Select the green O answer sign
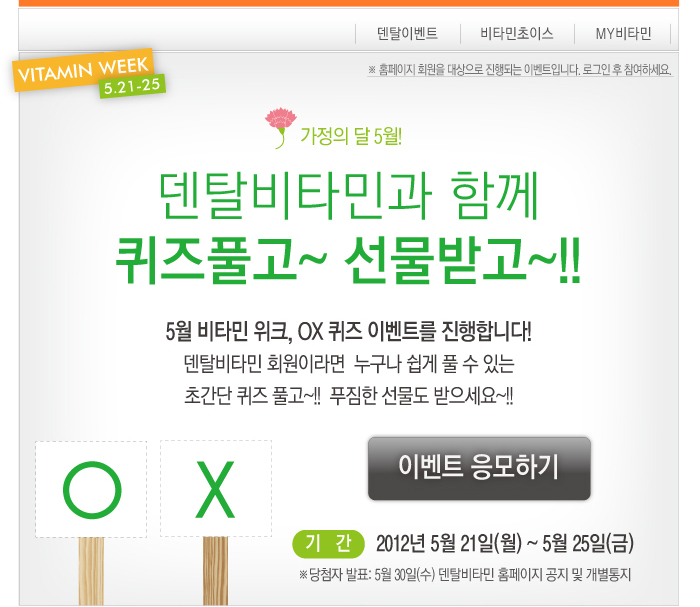Image resolution: width=700 pixels, height=607 pixels. pyautogui.click(x=91, y=489)
